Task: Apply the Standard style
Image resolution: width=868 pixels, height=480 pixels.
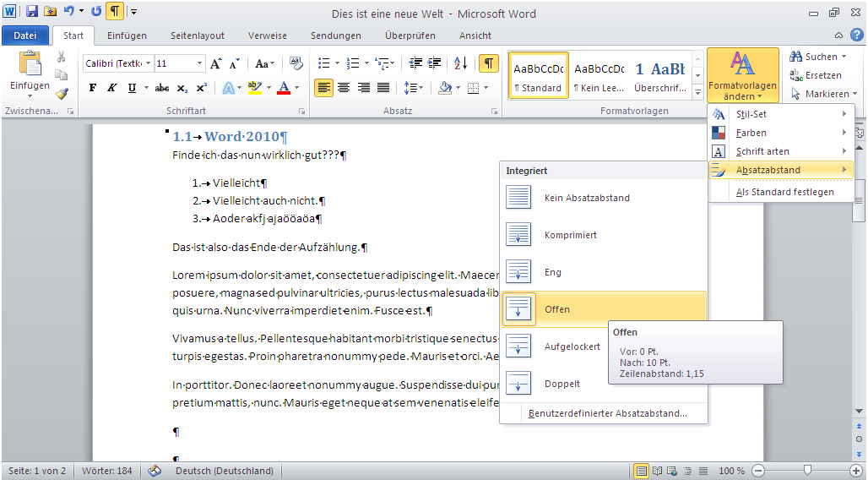Action: 539,76
